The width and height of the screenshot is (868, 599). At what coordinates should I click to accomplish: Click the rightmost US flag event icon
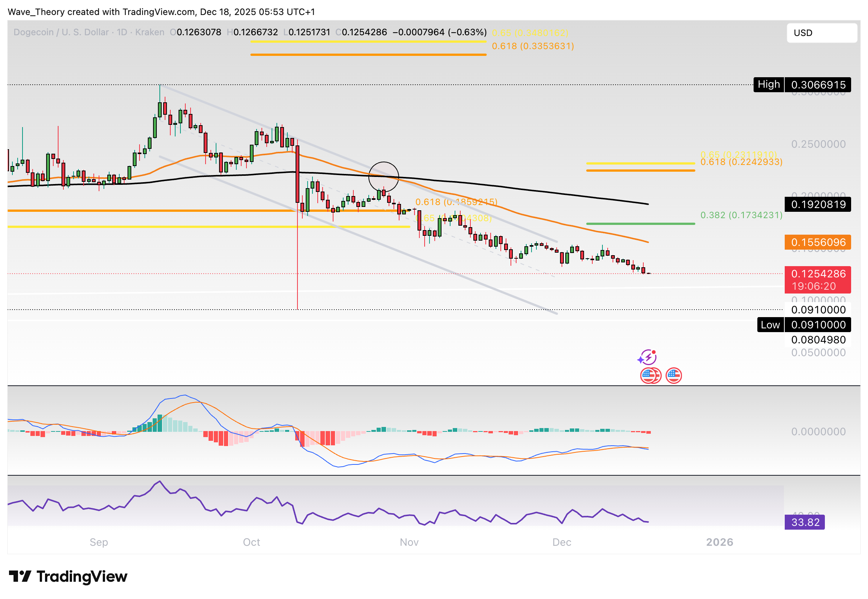[674, 375]
